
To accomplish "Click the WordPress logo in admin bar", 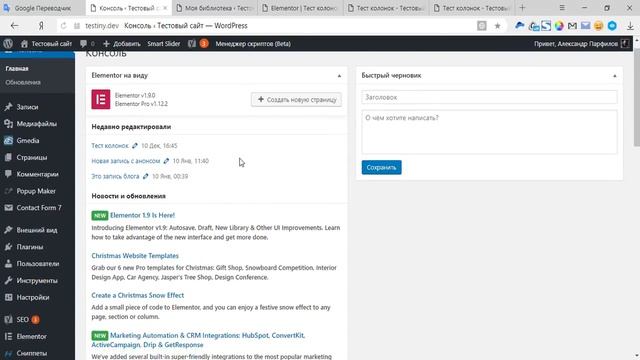I will (8, 44).
